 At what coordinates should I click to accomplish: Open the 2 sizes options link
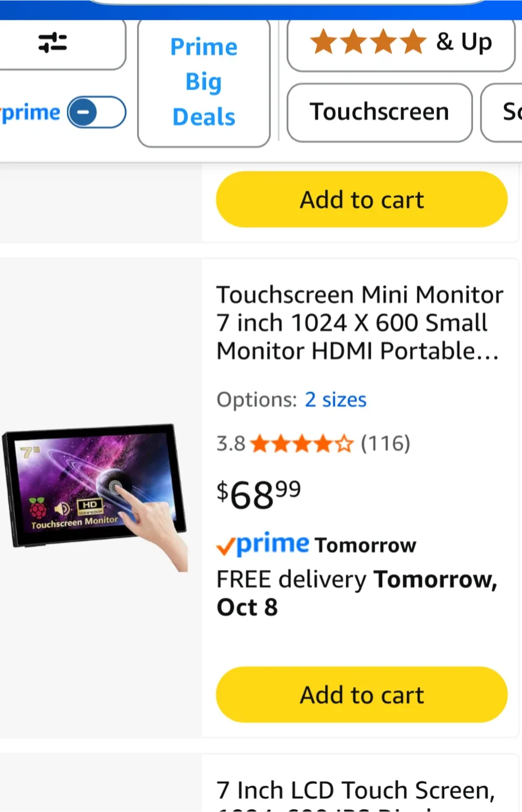tap(336, 400)
